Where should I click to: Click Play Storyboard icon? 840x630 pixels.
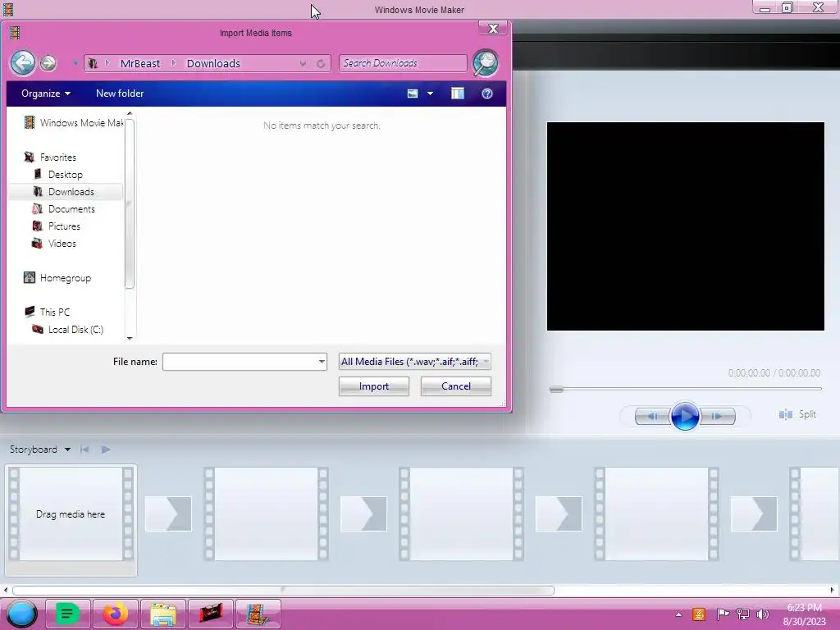pos(106,449)
